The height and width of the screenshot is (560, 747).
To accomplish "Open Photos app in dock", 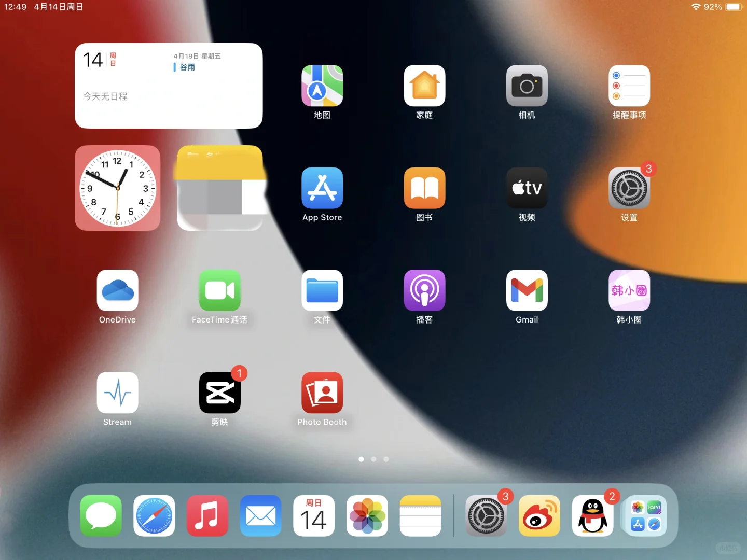I will point(367,516).
